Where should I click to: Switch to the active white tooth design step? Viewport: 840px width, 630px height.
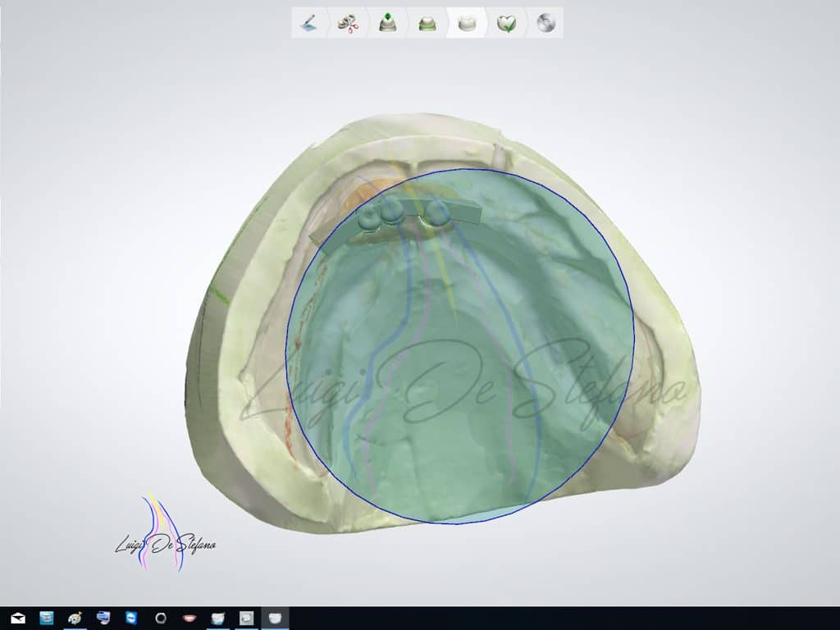tap(466, 23)
